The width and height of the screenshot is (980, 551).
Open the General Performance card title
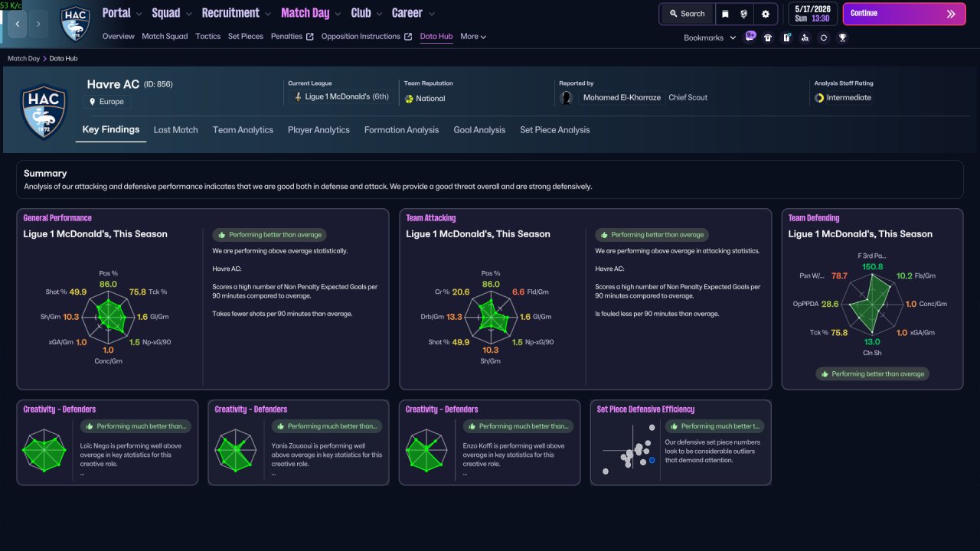(57, 218)
